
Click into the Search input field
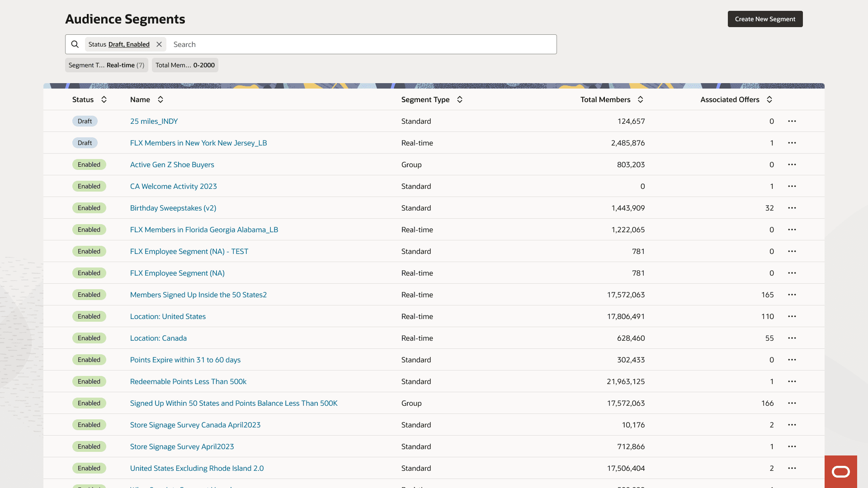pos(362,44)
